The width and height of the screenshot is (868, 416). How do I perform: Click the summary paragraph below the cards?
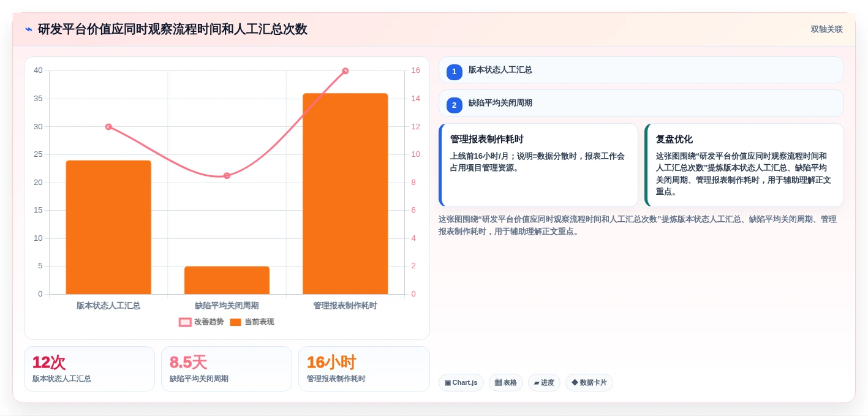point(638,225)
